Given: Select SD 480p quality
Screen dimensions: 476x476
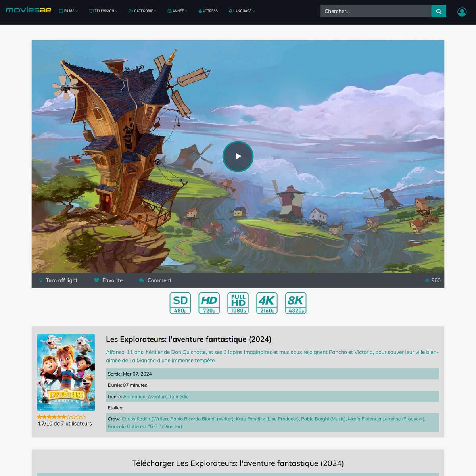Looking at the screenshot, I should 180,303.
